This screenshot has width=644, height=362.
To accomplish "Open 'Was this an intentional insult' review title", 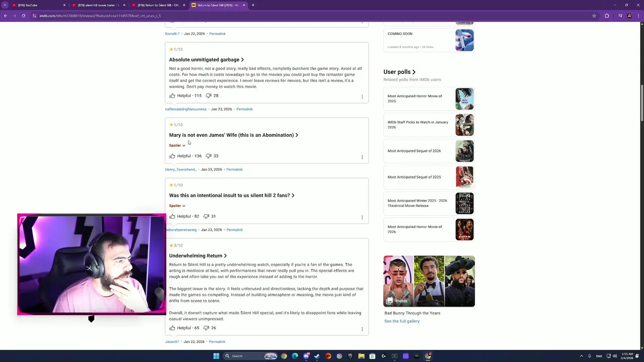I will pyautogui.click(x=231, y=196).
